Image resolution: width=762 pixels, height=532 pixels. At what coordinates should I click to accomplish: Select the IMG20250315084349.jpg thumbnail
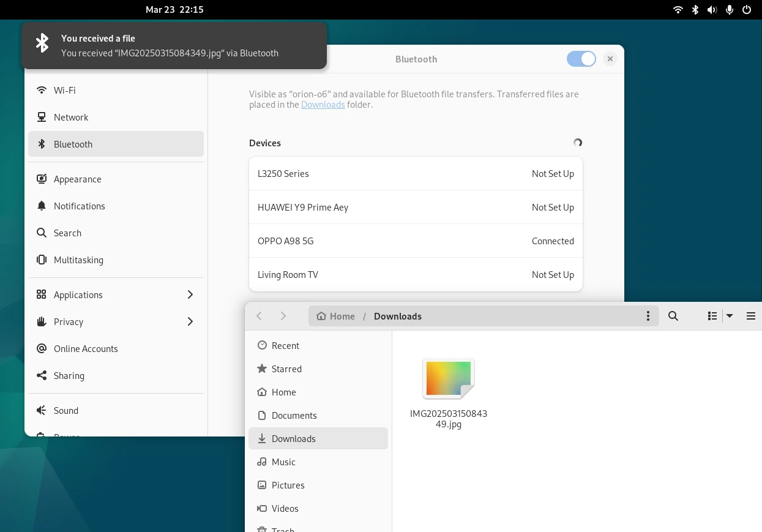(449, 378)
